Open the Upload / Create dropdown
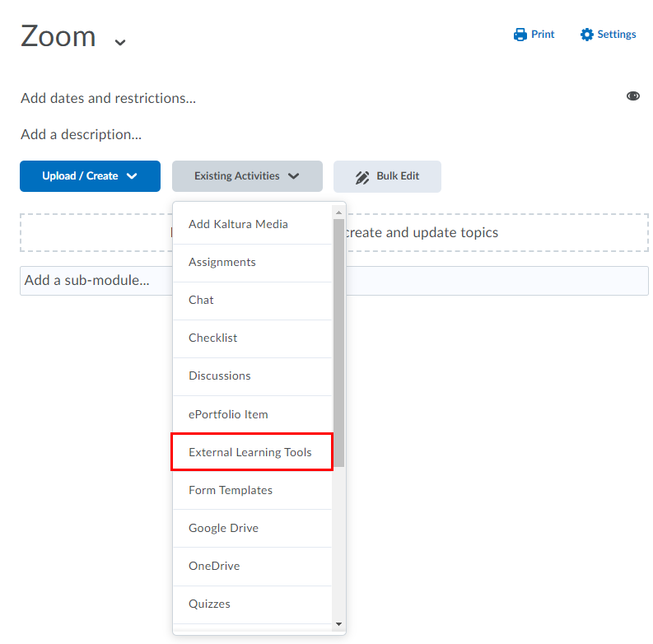Viewport: 653px width, 644px height. pyautogui.click(x=90, y=176)
